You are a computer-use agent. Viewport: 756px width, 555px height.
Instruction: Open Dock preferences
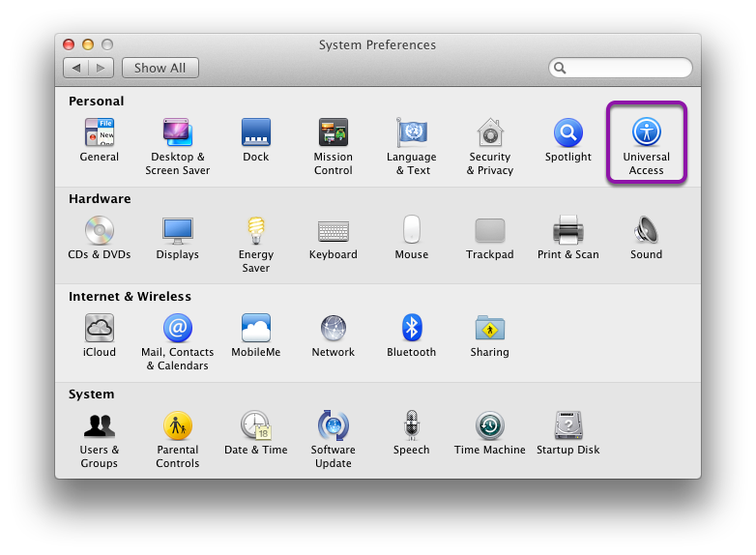[x=256, y=140]
